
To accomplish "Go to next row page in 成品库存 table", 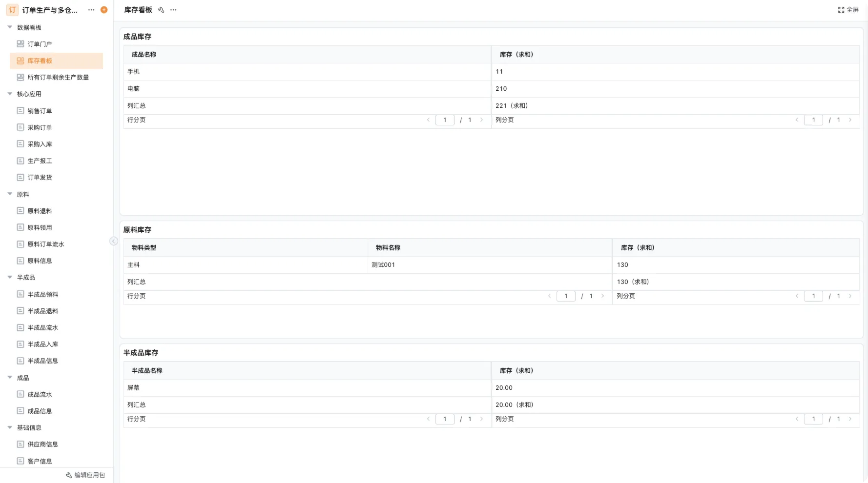I will tap(481, 120).
